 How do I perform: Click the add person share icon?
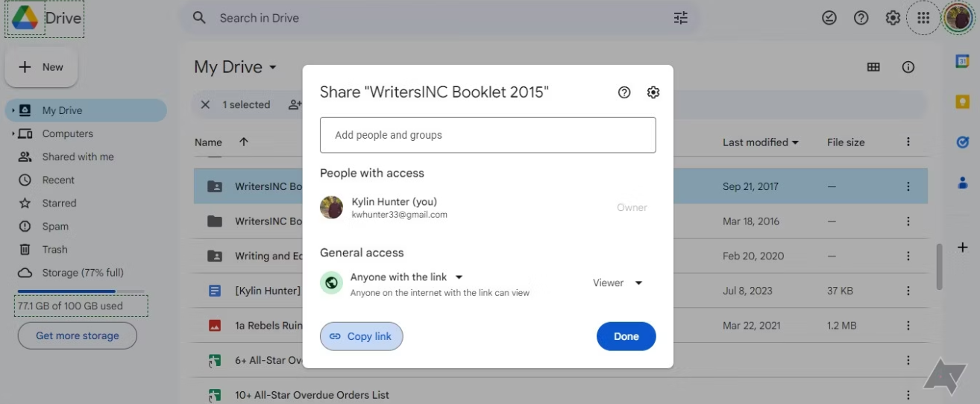(x=295, y=105)
